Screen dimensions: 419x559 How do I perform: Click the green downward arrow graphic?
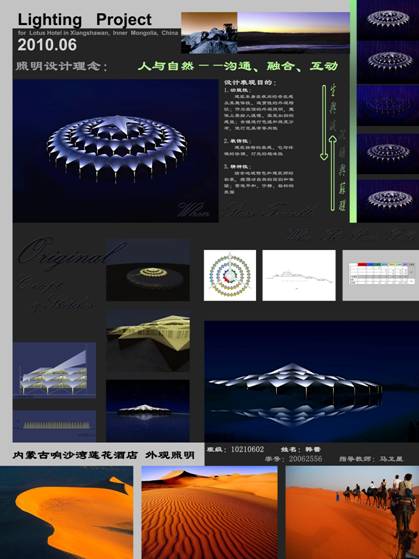pos(324,122)
